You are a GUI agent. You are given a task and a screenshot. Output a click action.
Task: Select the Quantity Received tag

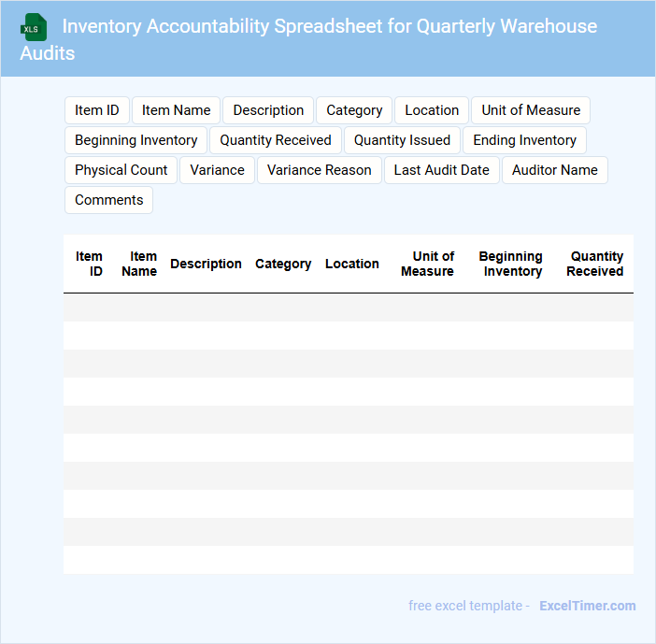click(x=276, y=140)
